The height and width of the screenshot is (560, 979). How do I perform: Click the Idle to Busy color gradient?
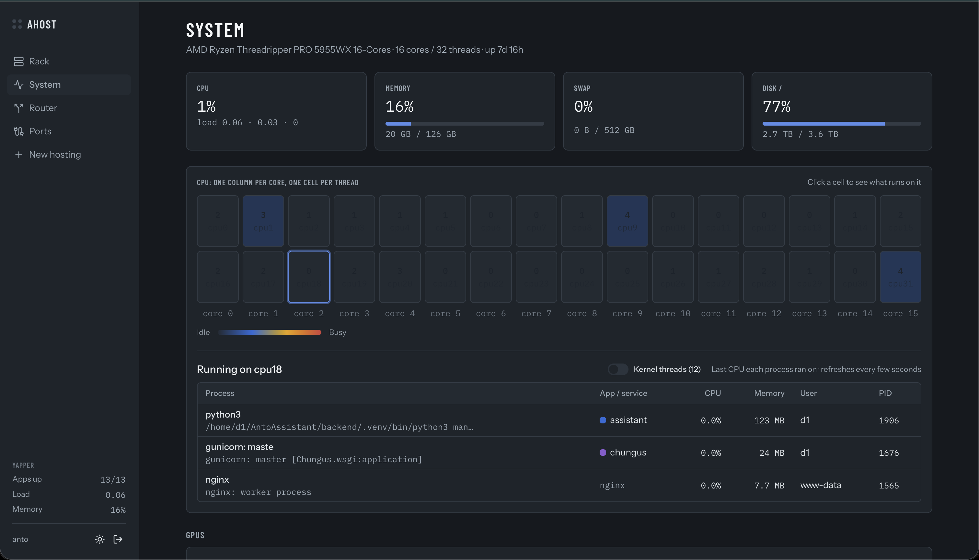coord(270,332)
